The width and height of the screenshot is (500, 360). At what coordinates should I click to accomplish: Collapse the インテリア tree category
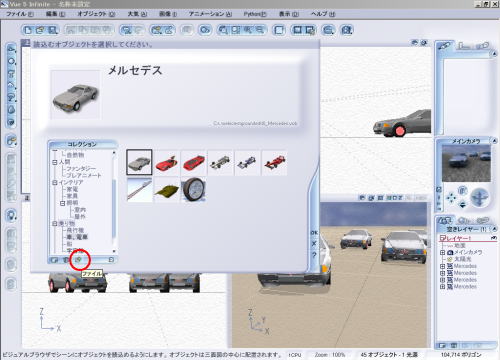coord(55,182)
